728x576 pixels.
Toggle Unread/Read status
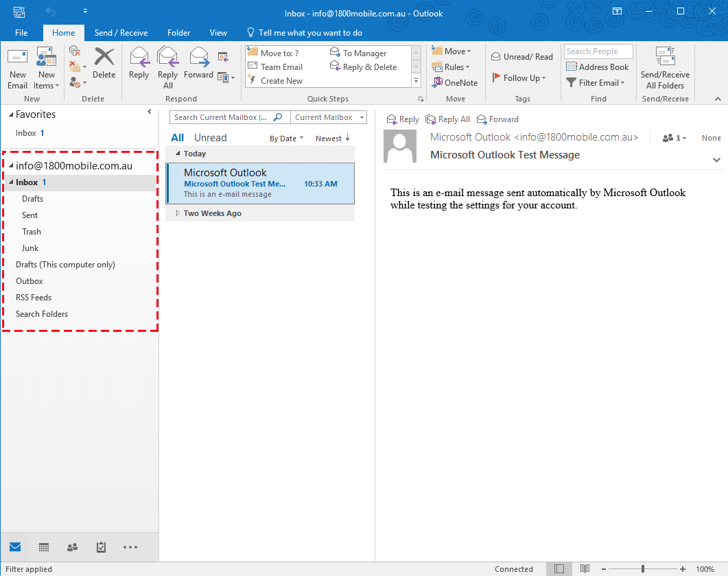click(x=522, y=57)
